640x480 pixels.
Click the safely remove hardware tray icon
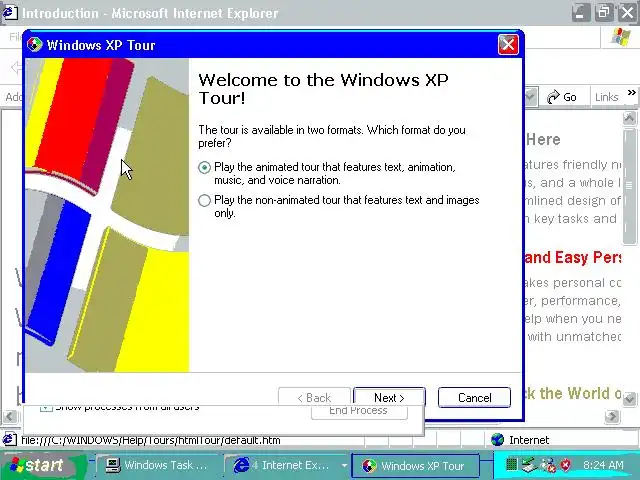coord(529,464)
